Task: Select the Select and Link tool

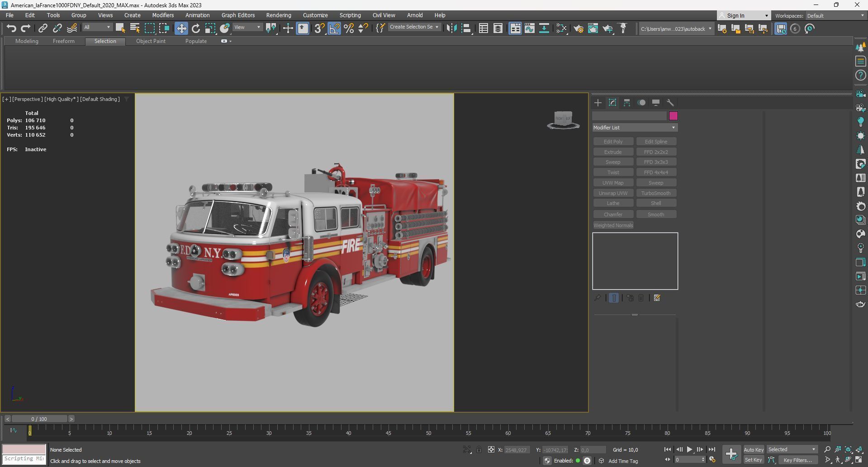Action: pyautogui.click(x=43, y=29)
